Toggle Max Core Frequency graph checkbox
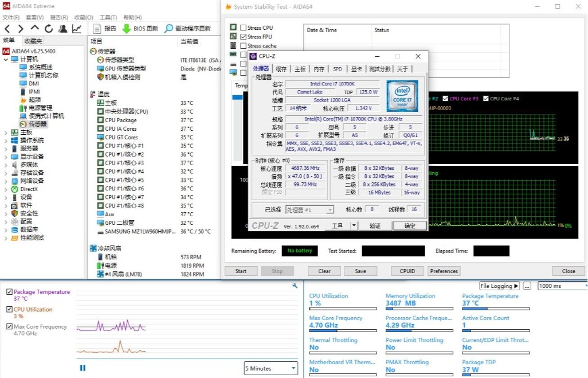Image resolution: width=588 pixels, height=378 pixels. point(9,326)
